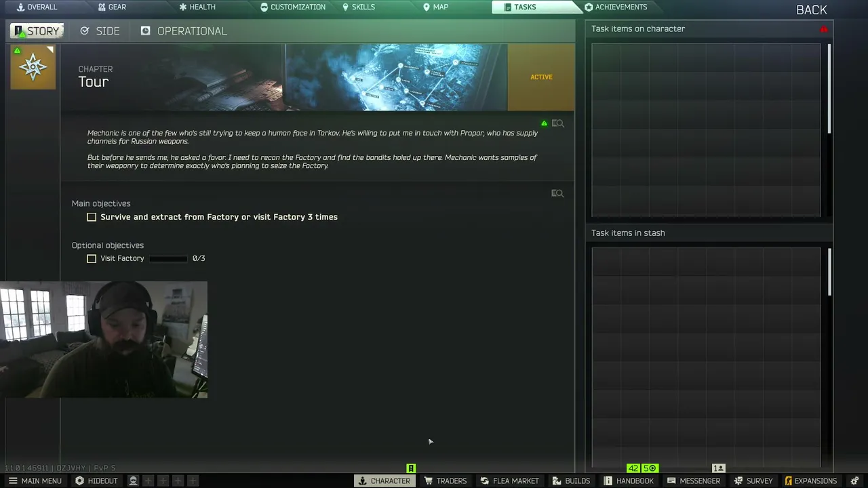Click the green notification badge above Character
The height and width of the screenshot is (488, 868).
tap(411, 468)
